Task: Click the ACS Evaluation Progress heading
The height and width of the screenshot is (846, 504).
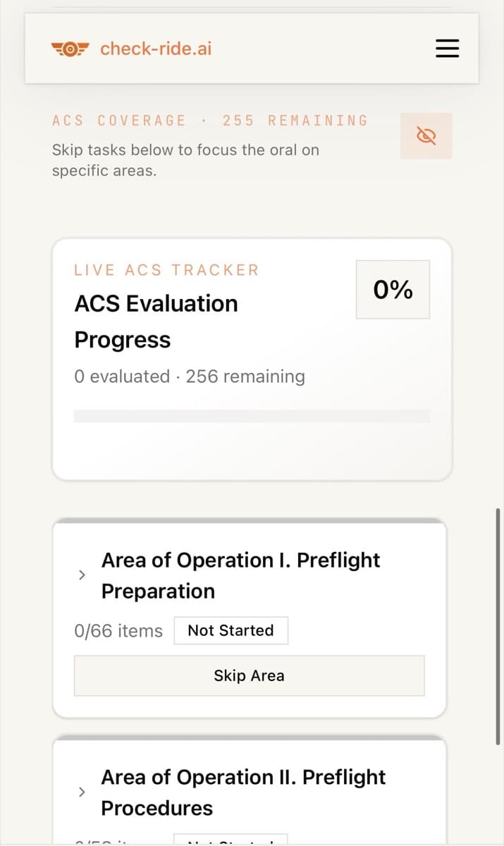Action: click(156, 321)
